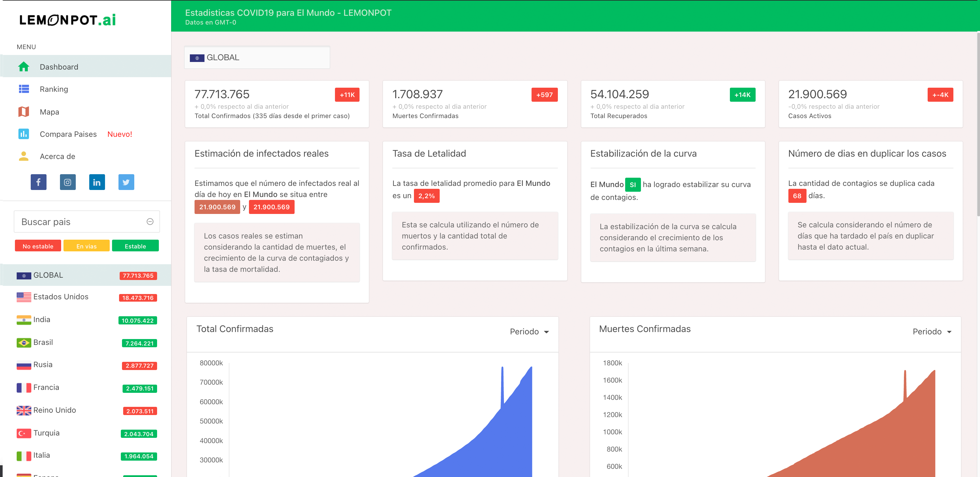Click the Mapa map icon

[24, 112]
